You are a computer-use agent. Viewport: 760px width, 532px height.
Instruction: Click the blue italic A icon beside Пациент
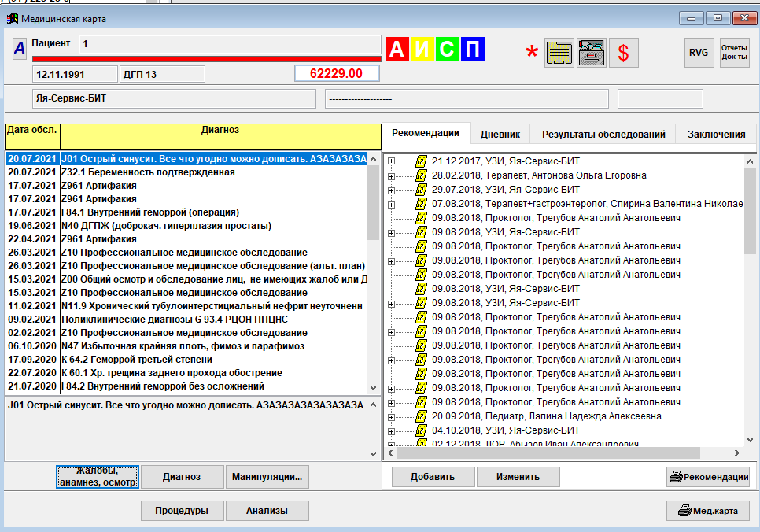tap(19, 48)
